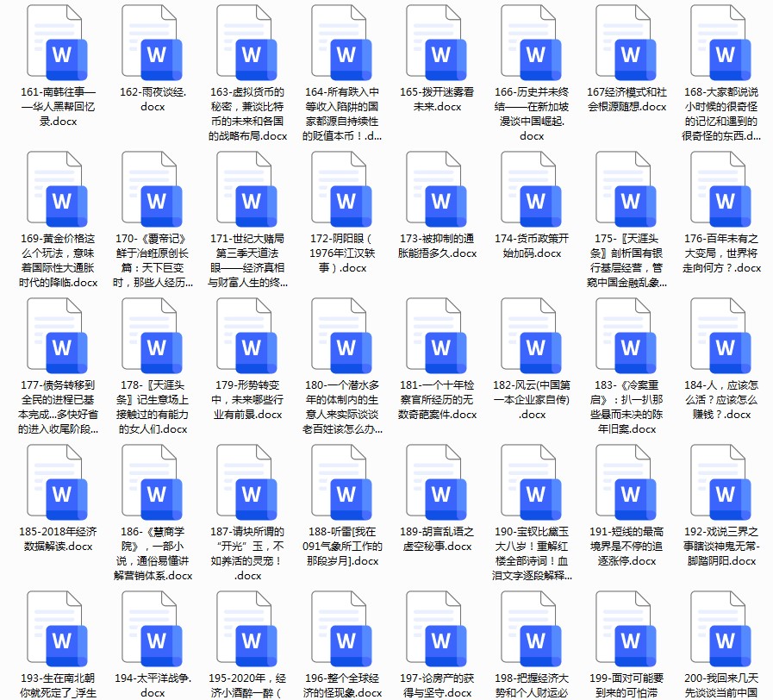Select the 189-胡言乱语之虚空秘事.docx icon
Image resolution: width=773 pixels, height=700 pixels.
(436, 482)
